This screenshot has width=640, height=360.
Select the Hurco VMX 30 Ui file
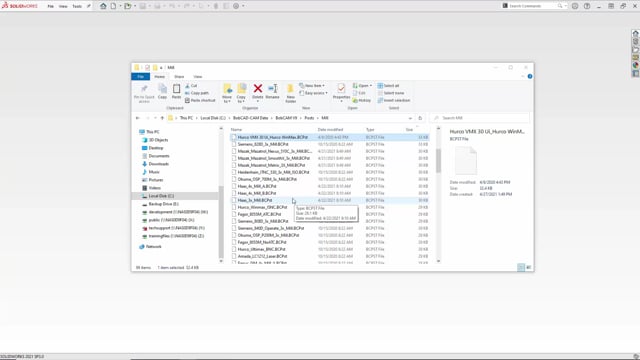[329, 137]
